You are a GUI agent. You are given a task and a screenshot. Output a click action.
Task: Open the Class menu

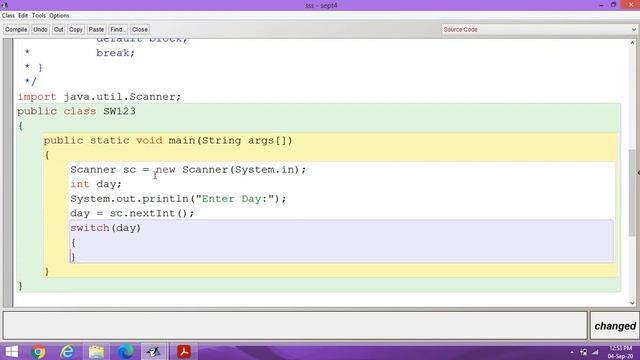coord(8,16)
